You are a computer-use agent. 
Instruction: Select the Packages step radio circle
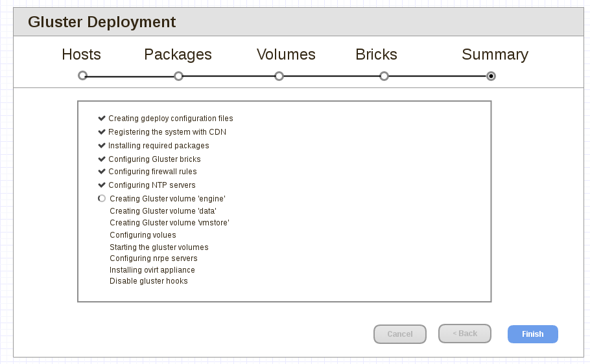point(179,76)
